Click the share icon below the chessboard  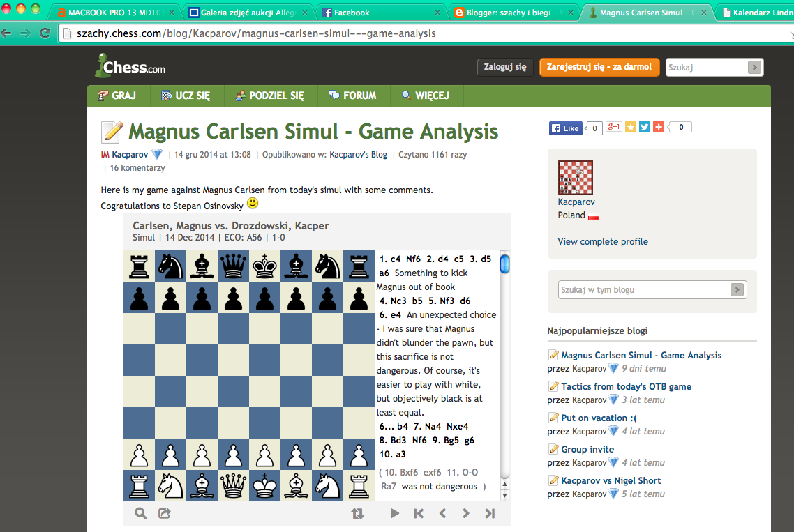click(165, 513)
